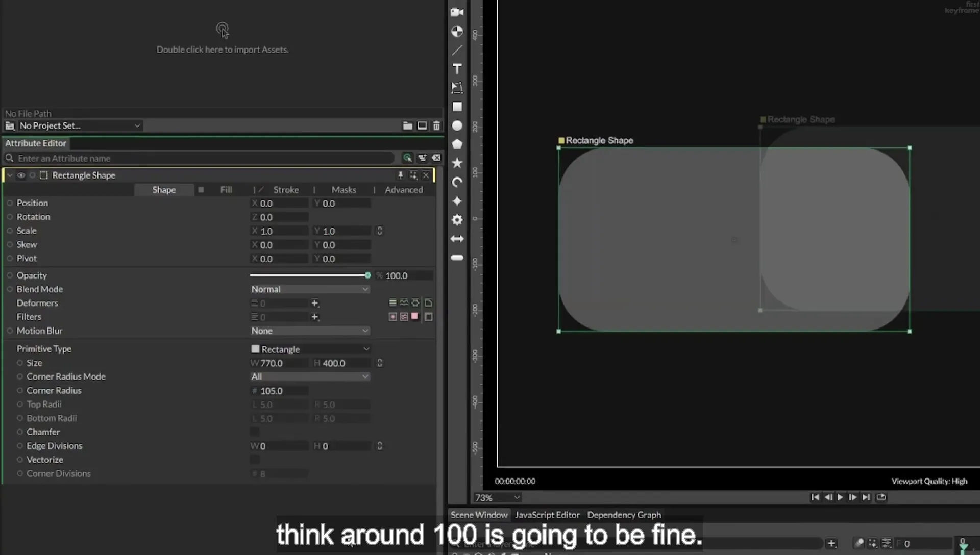Select the Polygon shape tool
Viewport: 980px width, 555px height.
point(457,144)
